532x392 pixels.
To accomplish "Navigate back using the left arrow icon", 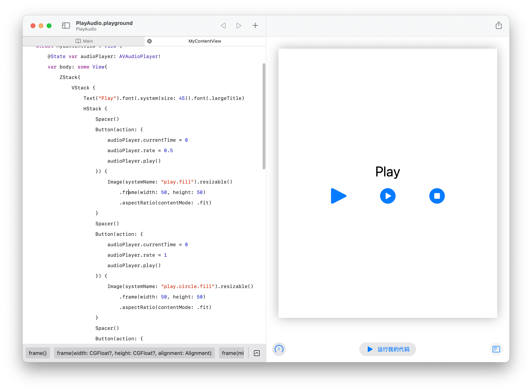I will (223, 25).
